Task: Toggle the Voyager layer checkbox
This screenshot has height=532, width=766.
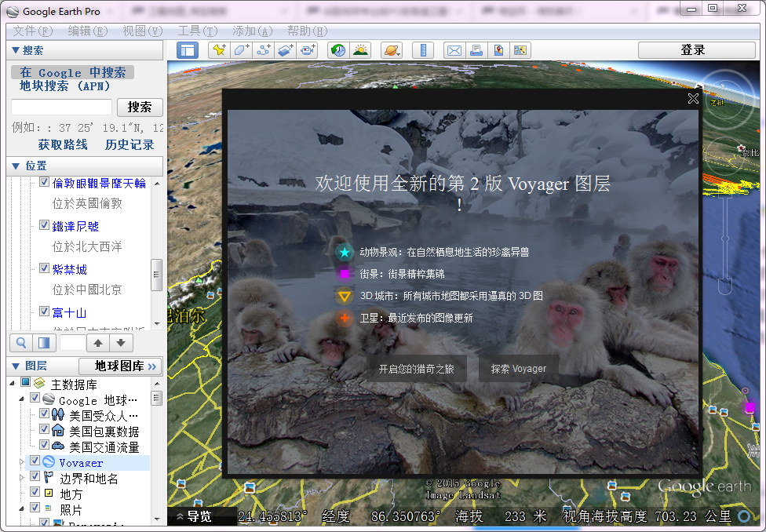Action: tap(35, 460)
